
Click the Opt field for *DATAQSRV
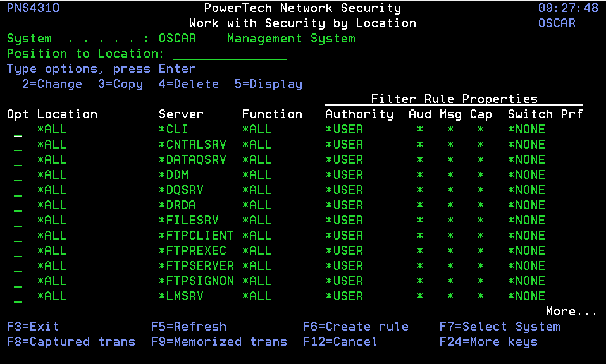(x=18, y=160)
